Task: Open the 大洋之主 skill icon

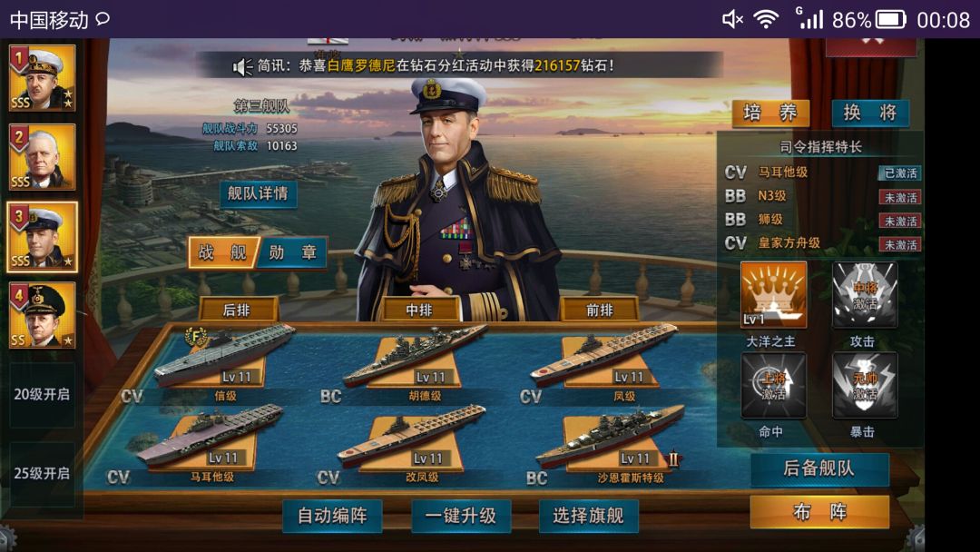Action: point(774,295)
